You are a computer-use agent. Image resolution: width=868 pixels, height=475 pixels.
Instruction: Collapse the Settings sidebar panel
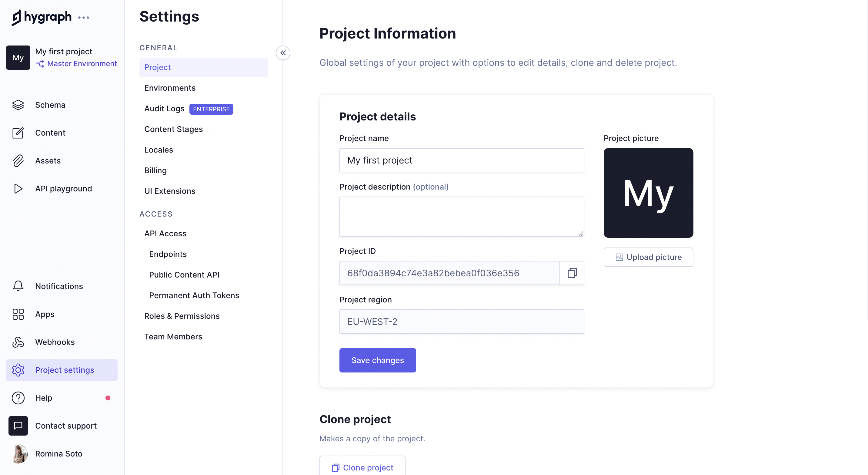283,53
